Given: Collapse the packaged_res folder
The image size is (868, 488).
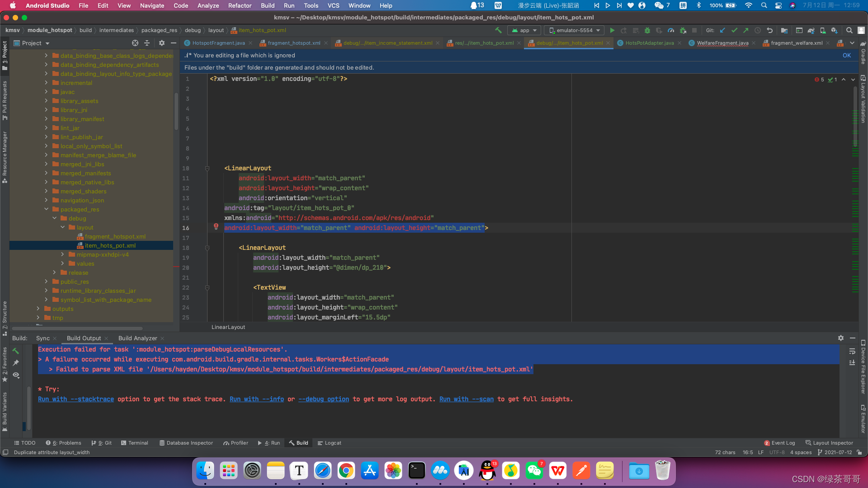Looking at the screenshot, I should click(x=46, y=209).
